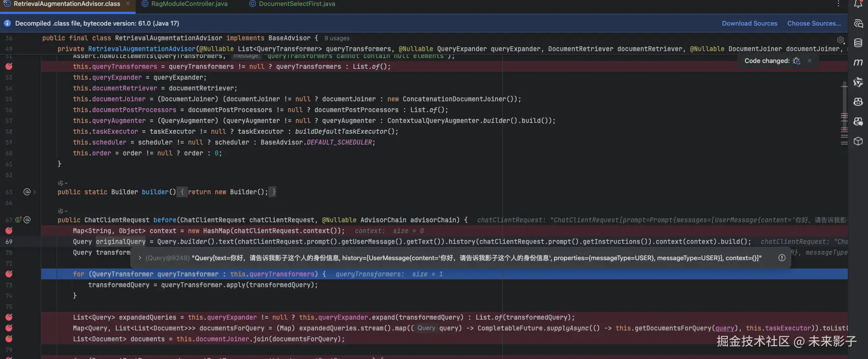
Task: Open the AI inlay dropdown arrow above the before() method
Action: click(66, 211)
